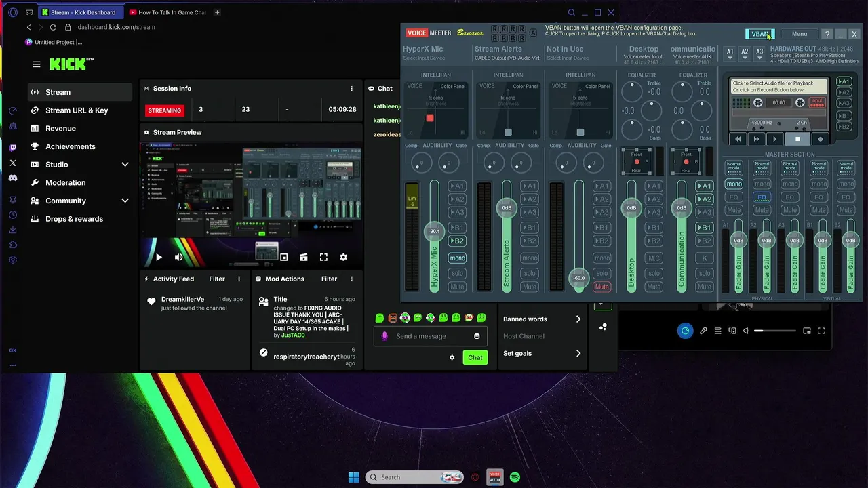This screenshot has width=868, height=488.
Task: Click the Not In Use fader at -60.0
Action: pyautogui.click(x=578, y=277)
